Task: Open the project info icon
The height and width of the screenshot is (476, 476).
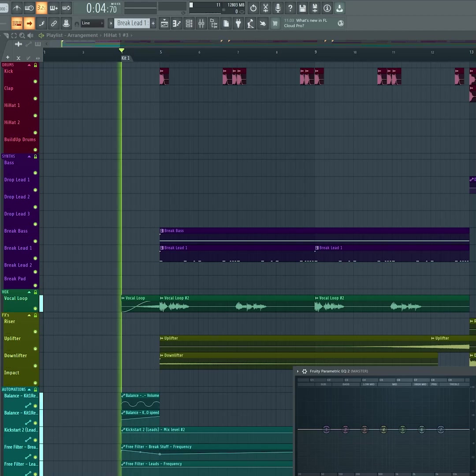Action: [327, 8]
